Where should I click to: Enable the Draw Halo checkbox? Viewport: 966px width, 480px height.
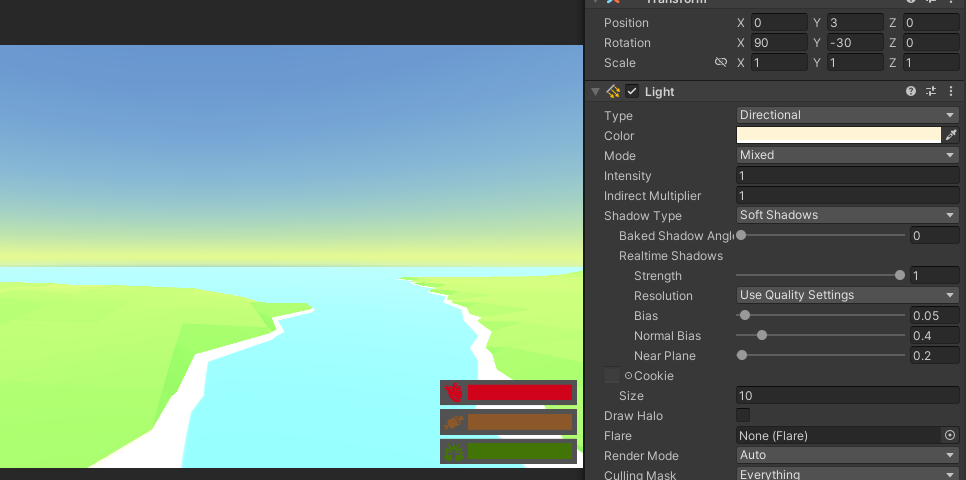[x=743, y=415]
